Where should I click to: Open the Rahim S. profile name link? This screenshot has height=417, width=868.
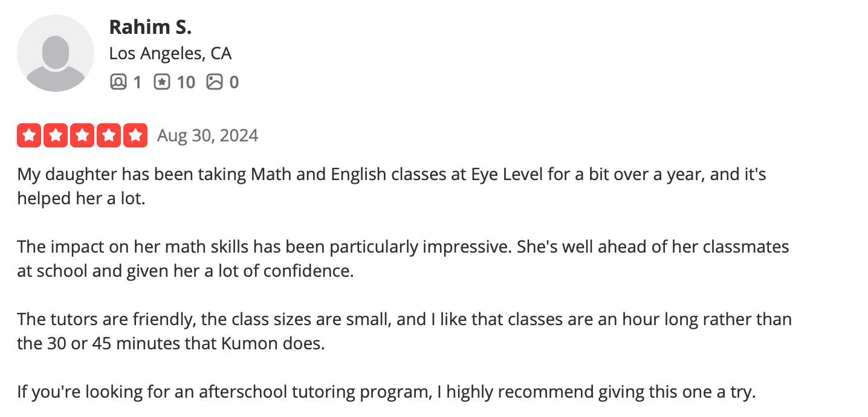(x=150, y=27)
